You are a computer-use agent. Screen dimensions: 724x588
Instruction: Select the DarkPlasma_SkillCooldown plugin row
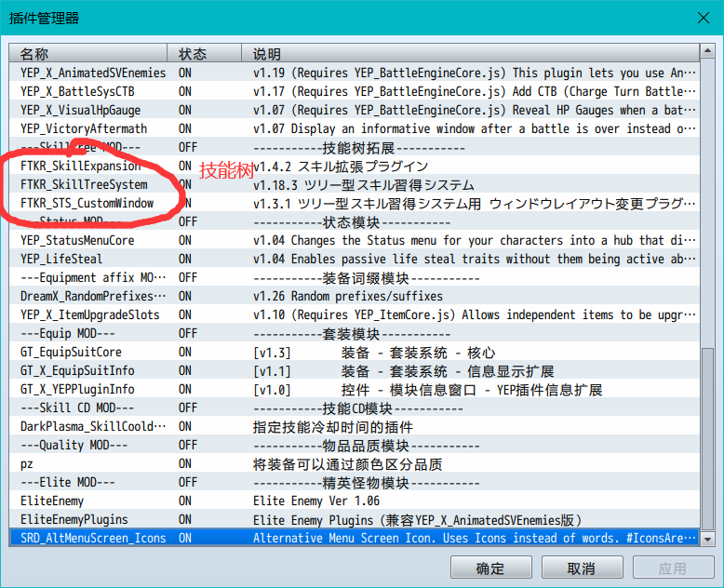(x=355, y=426)
